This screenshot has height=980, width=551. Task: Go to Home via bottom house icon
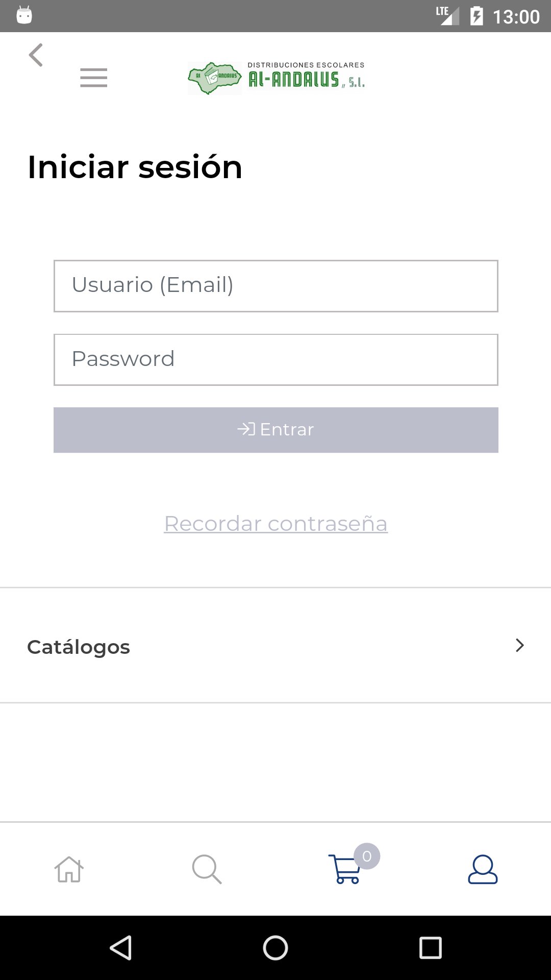(x=69, y=869)
